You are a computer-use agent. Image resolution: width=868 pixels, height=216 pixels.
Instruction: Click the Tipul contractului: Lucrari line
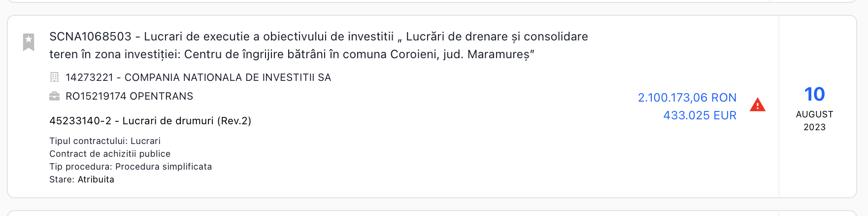coord(105,141)
